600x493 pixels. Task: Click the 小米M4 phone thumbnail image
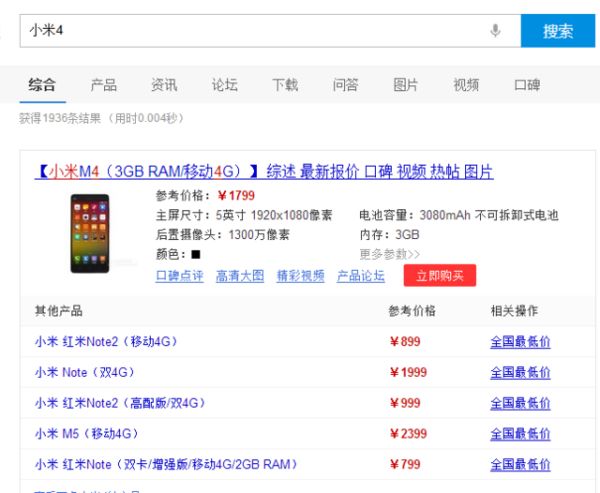click(x=90, y=233)
